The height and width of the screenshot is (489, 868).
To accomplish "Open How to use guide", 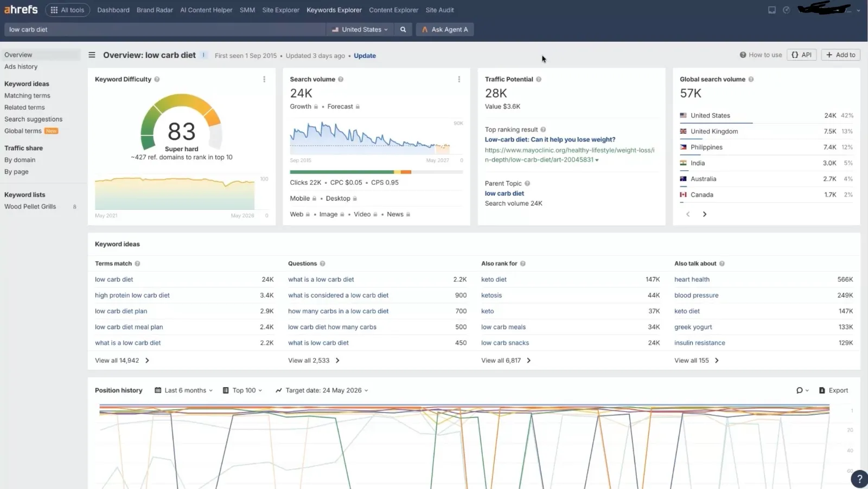I will click(761, 55).
